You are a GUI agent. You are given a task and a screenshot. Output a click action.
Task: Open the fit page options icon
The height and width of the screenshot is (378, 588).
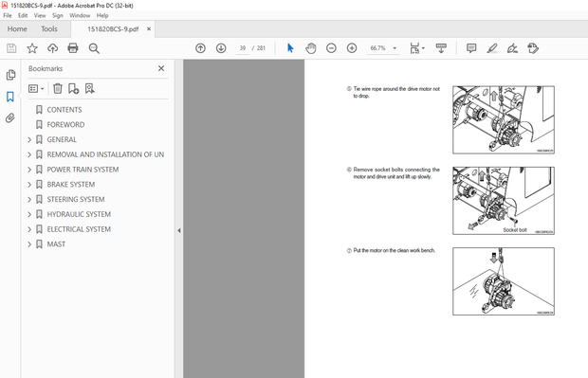point(416,48)
